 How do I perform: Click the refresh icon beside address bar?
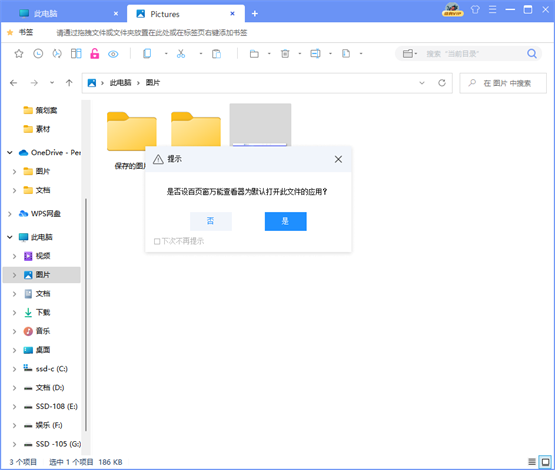pyautogui.click(x=442, y=83)
